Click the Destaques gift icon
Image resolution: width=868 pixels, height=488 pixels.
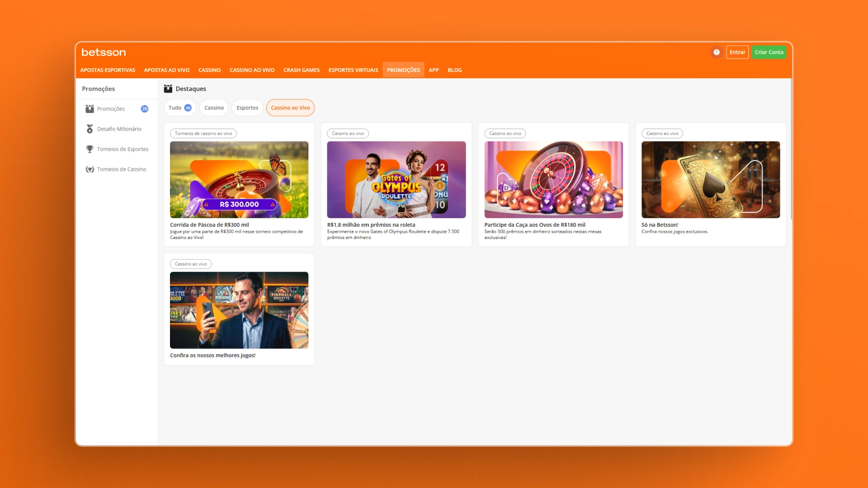click(168, 89)
